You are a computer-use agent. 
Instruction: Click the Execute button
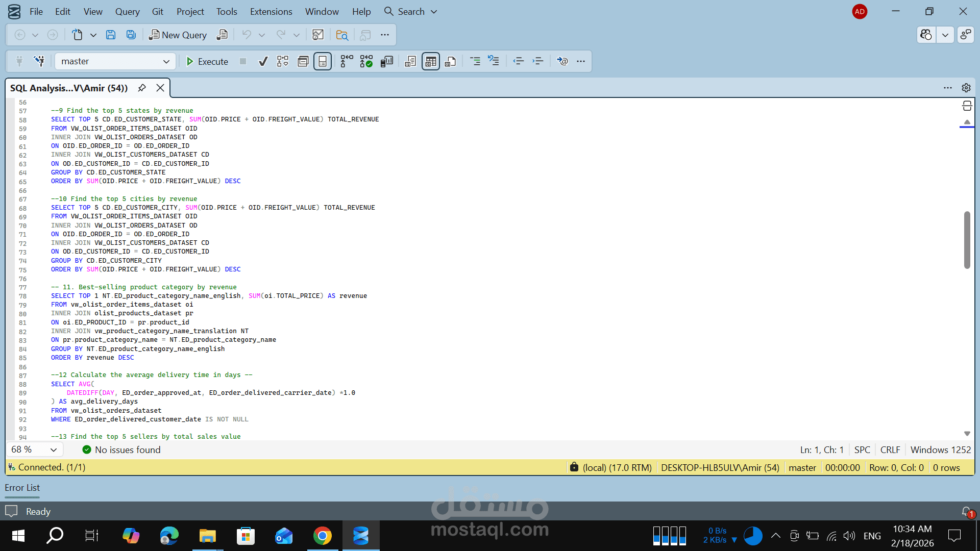[x=207, y=61]
